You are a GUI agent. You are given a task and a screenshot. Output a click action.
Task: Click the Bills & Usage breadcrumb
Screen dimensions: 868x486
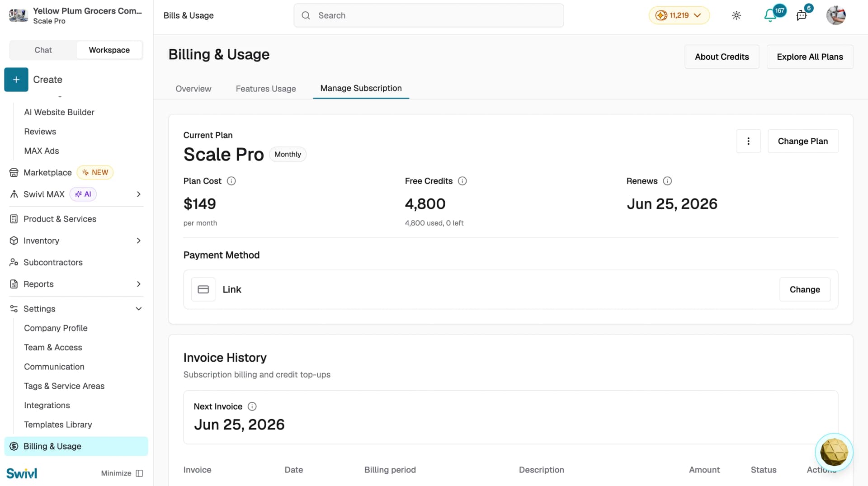[x=189, y=15]
